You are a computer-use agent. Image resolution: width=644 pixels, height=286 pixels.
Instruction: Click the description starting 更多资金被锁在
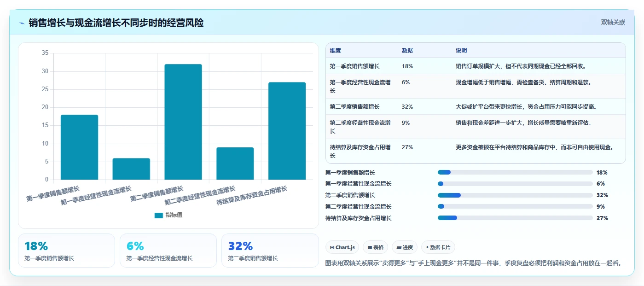coord(534,147)
